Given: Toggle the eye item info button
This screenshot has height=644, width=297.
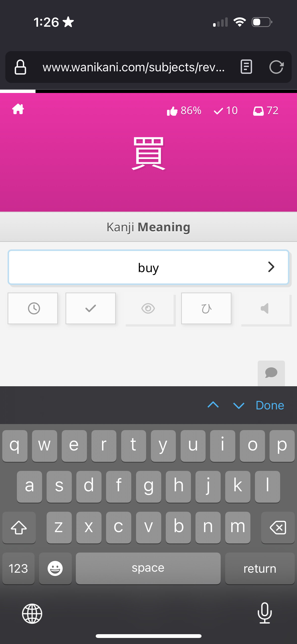Looking at the screenshot, I should [x=149, y=309].
